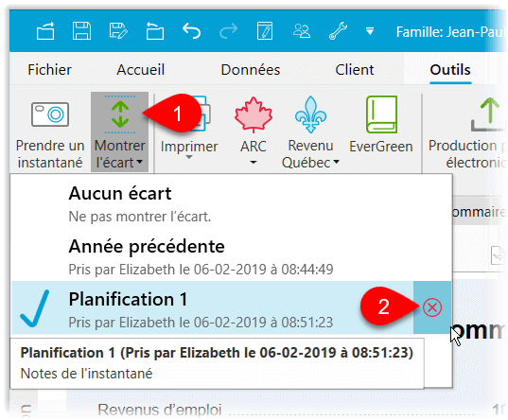
Task: Click the Montrer l'écart button
Action: tap(119, 132)
